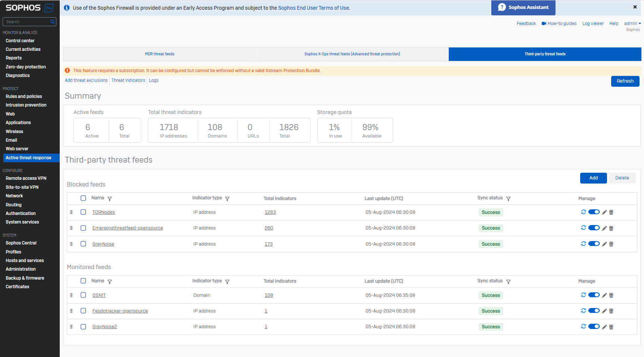Click pencil icon for OSNIT feed

pyautogui.click(x=604, y=295)
